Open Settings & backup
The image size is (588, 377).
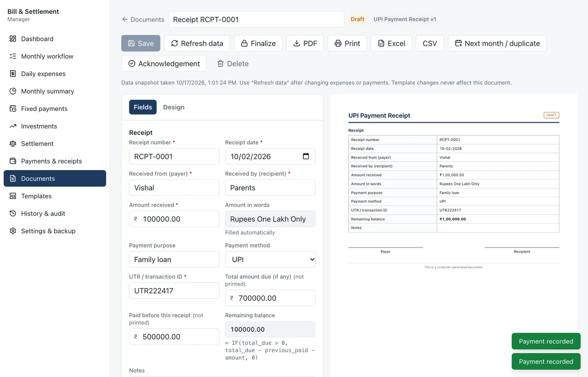tap(55, 231)
